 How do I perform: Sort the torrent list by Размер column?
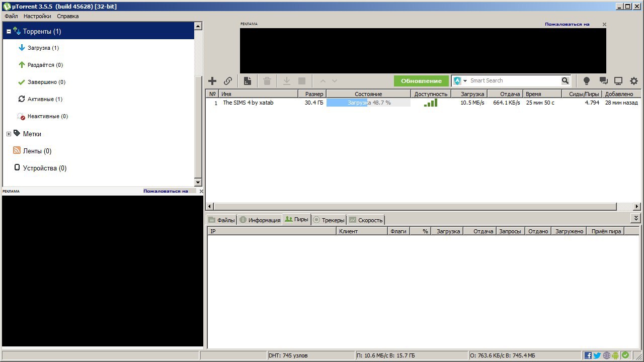click(312, 94)
